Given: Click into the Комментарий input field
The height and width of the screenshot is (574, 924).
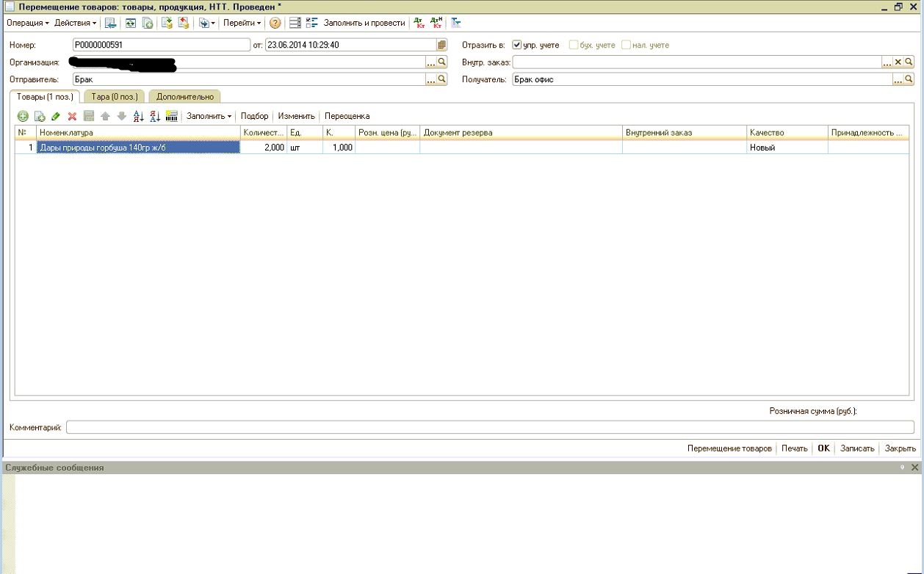Looking at the screenshot, I should [489, 427].
